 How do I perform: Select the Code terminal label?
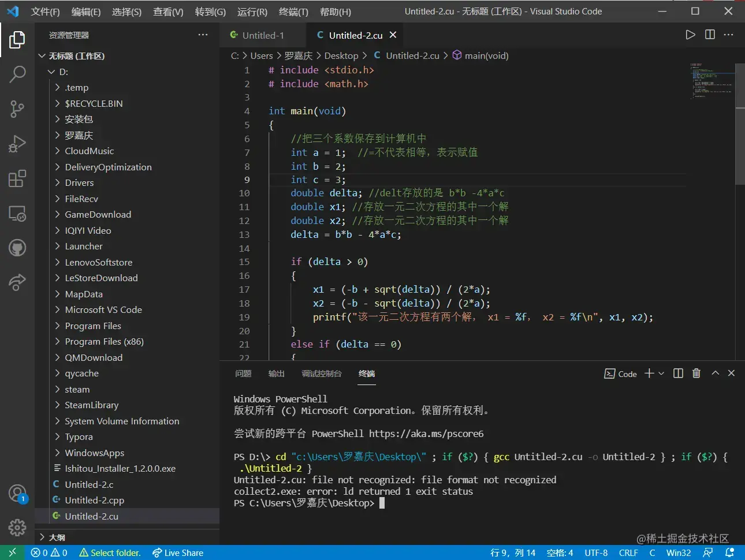(x=621, y=374)
